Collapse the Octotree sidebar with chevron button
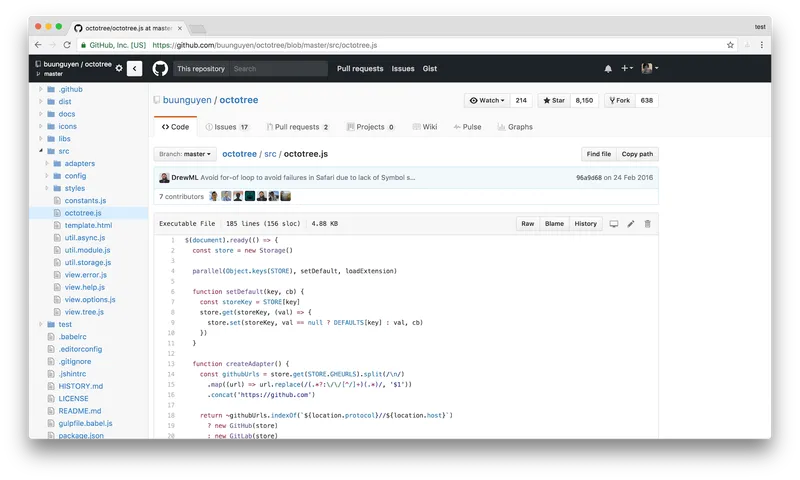This screenshot has width=800, height=480. (135, 68)
